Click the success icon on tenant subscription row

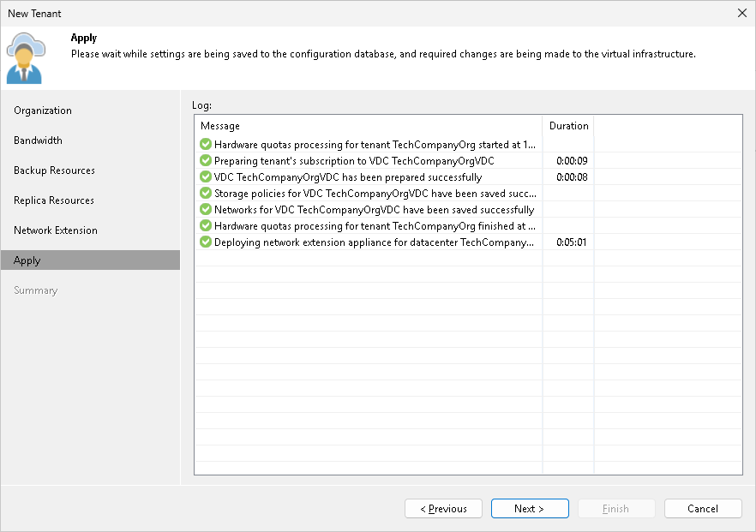[206, 160]
